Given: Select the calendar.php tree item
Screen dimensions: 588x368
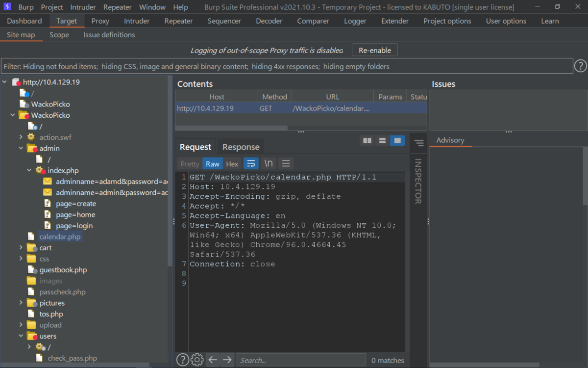Looking at the screenshot, I should pos(60,237).
